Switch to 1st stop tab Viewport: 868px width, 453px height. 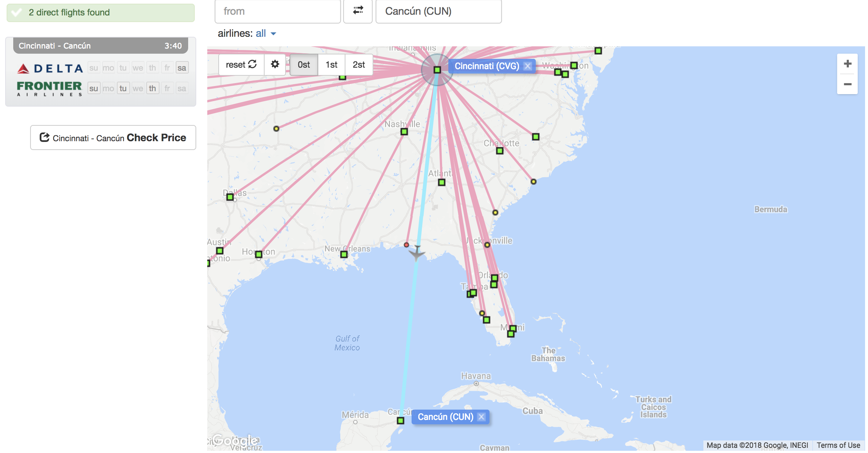tap(331, 65)
